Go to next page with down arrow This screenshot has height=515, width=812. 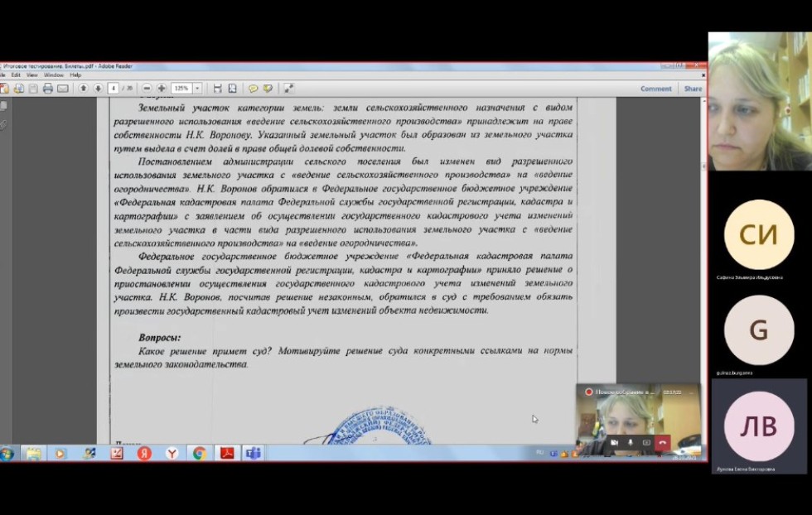(98, 89)
